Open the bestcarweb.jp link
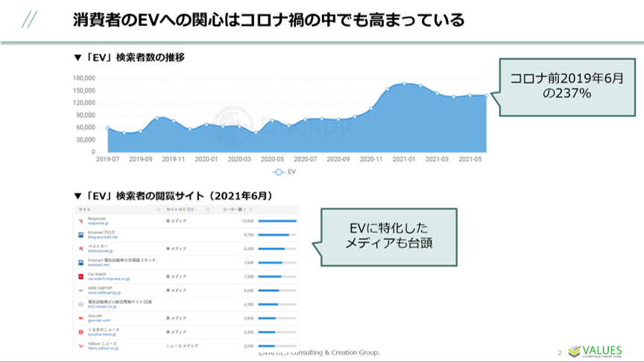The image size is (644, 362). (101, 251)
